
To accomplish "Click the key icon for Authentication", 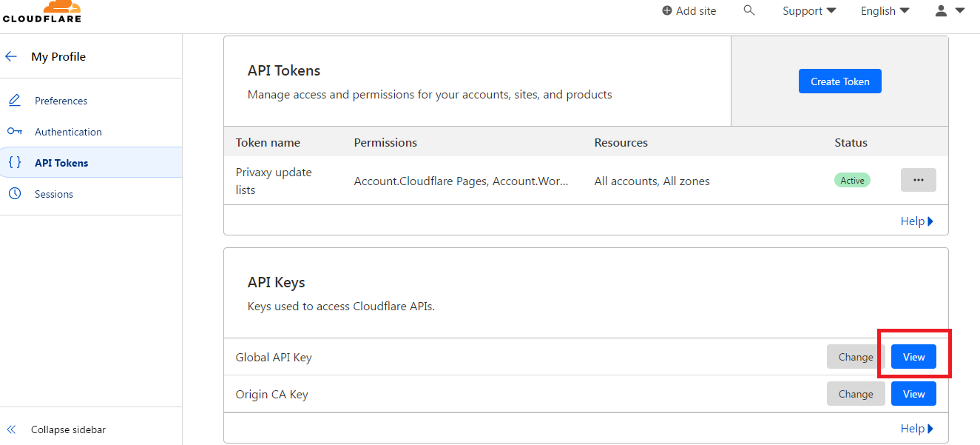I will [15, 131].
